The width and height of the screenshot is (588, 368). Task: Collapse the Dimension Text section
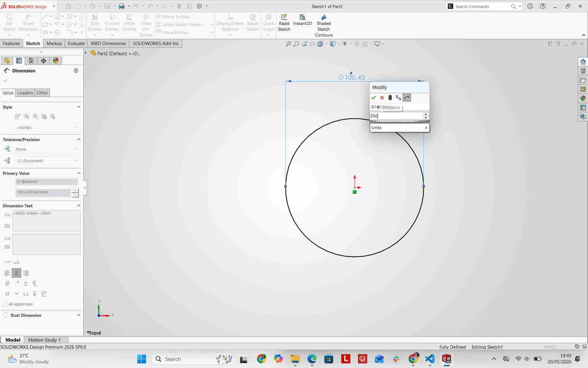pos(79,206)
